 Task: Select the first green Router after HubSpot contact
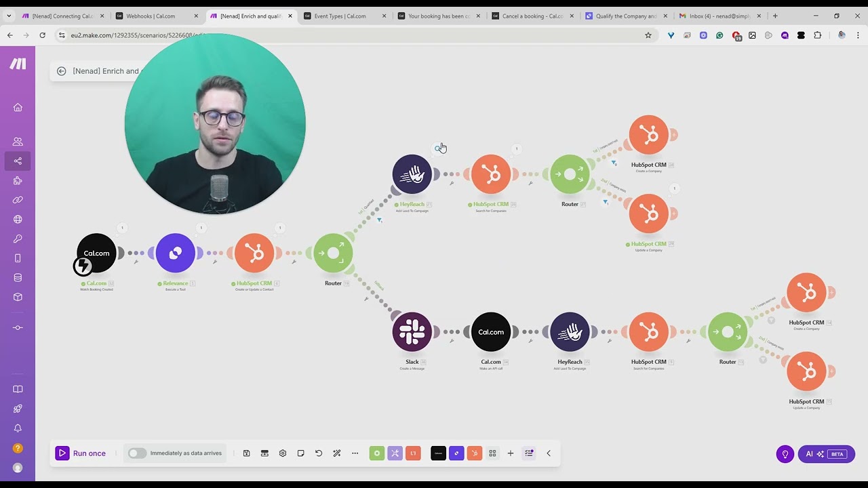tap(333, 253)
